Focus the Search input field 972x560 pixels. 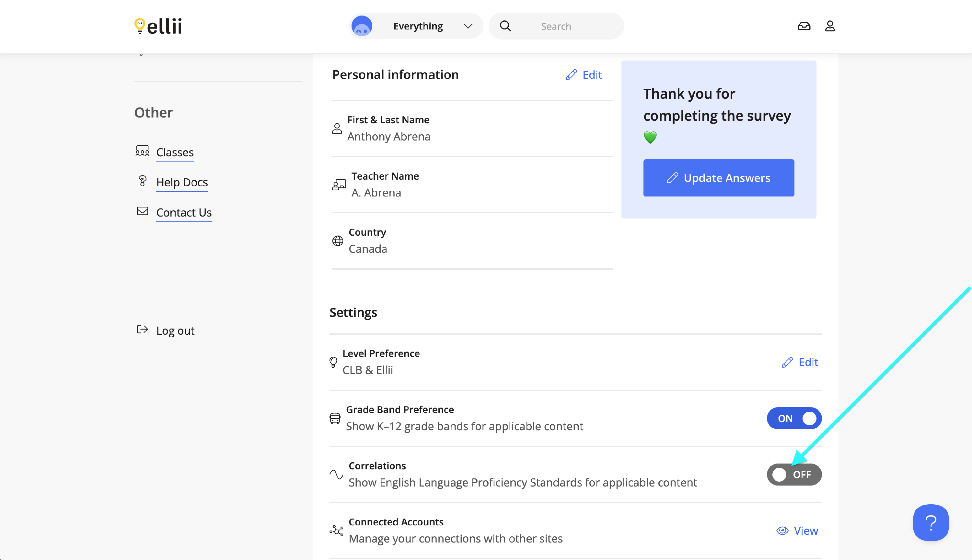[x=570, y=26]
